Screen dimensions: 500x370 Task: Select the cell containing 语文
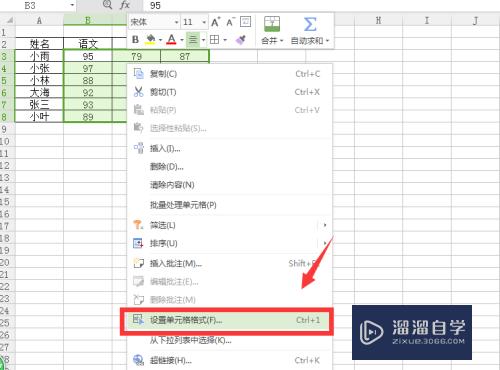(x=88, y=44)
